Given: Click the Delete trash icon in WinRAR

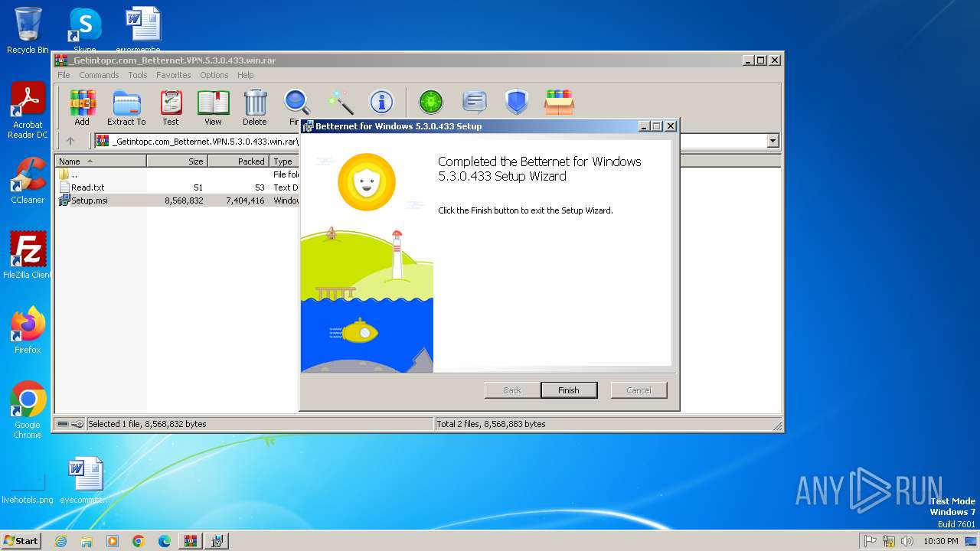Looking at the screenshot, I should pyautogui.click(x=255, y=107).
